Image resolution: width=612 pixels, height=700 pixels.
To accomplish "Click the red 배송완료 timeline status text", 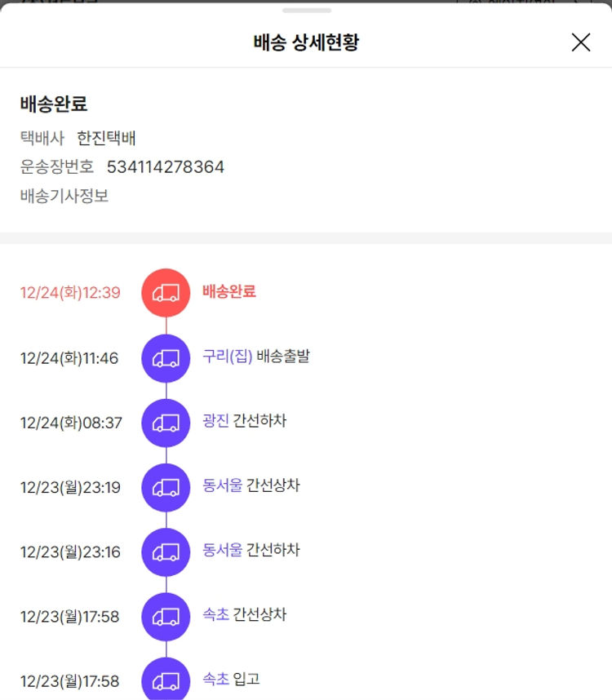I will tap(229, 291).
